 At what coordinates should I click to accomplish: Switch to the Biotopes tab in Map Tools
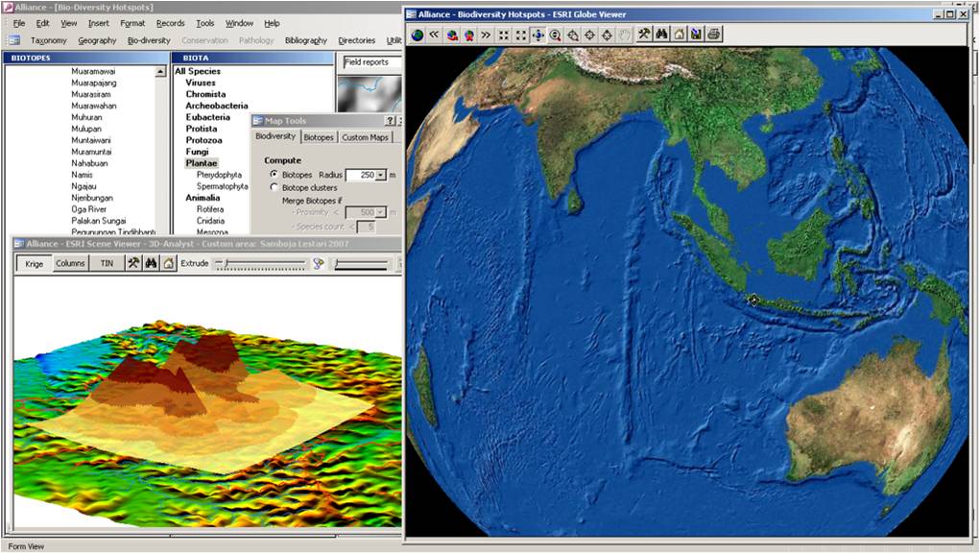(319, 137)
